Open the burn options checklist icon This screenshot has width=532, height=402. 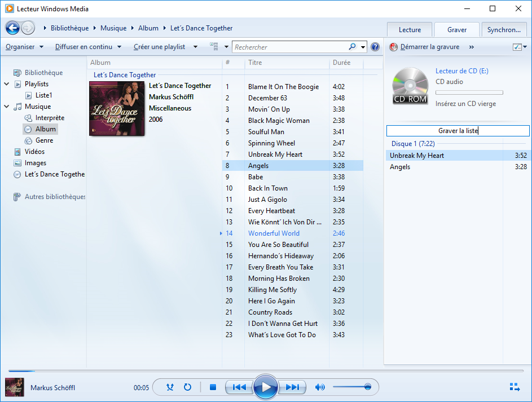[x=517, y=47]
